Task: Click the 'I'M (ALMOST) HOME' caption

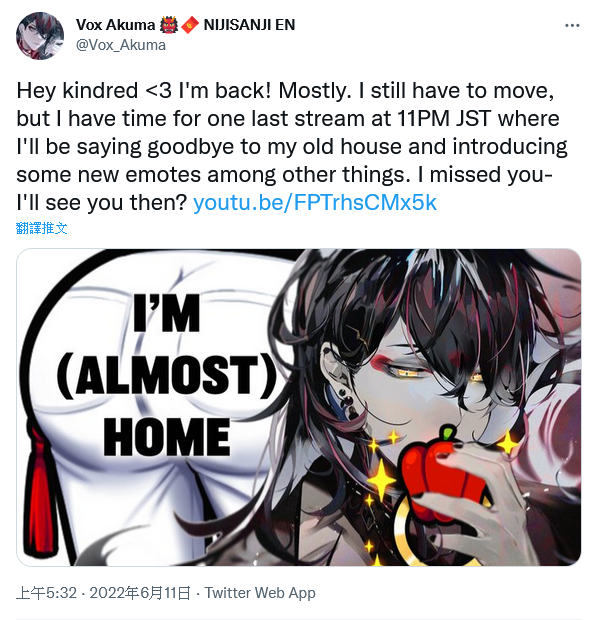Action: pos(167,376)
